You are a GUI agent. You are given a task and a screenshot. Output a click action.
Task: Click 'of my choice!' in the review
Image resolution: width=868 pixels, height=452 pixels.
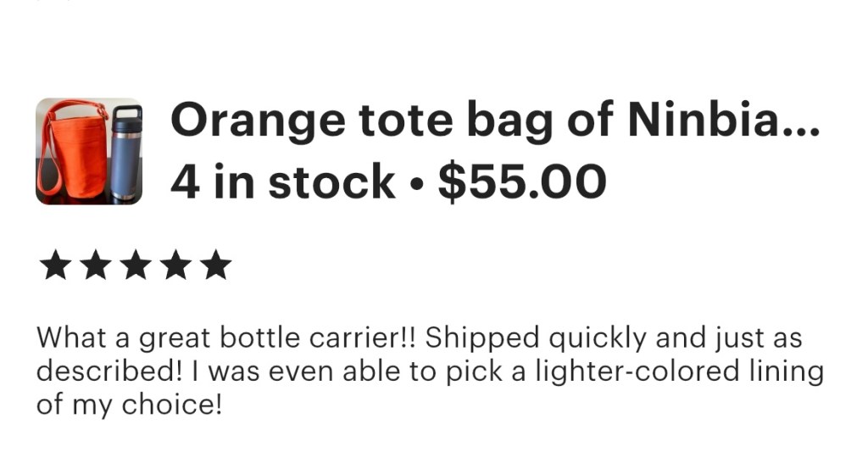tap(128, 405)
